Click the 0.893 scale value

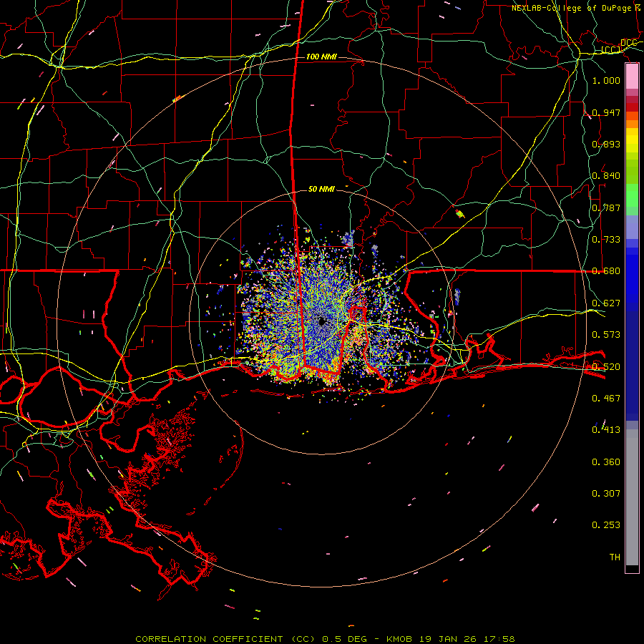tap(606, 144)
